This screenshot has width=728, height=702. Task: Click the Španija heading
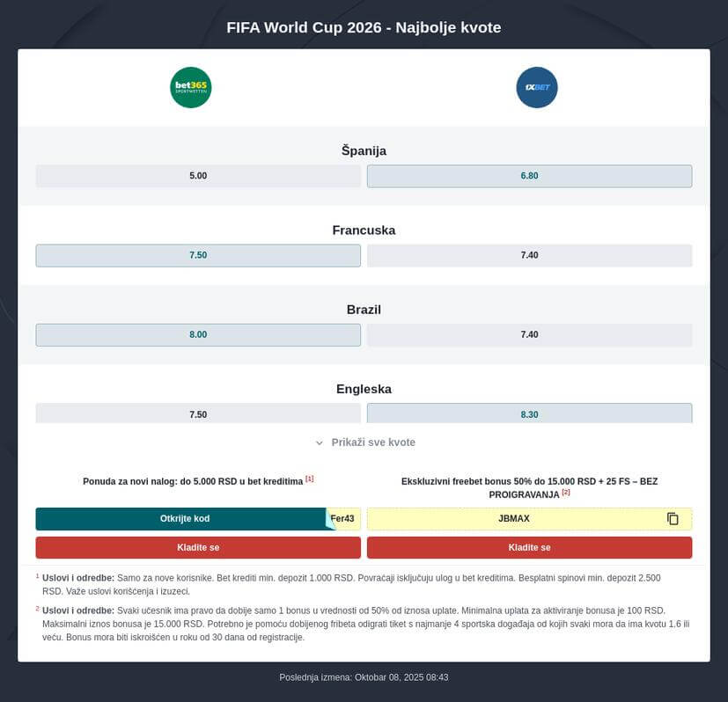(364, 150)
